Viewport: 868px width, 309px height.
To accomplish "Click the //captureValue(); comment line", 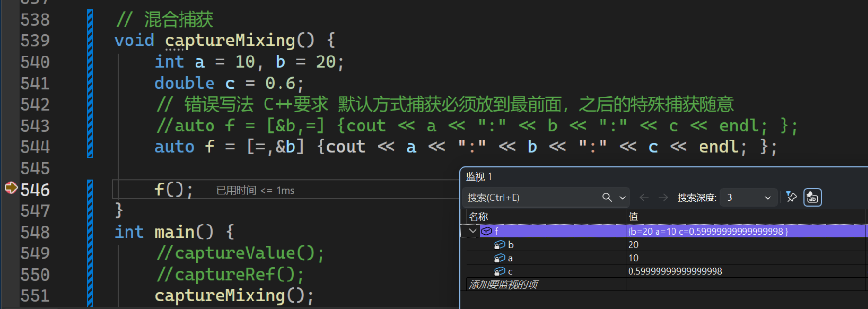I will (240, 253).
